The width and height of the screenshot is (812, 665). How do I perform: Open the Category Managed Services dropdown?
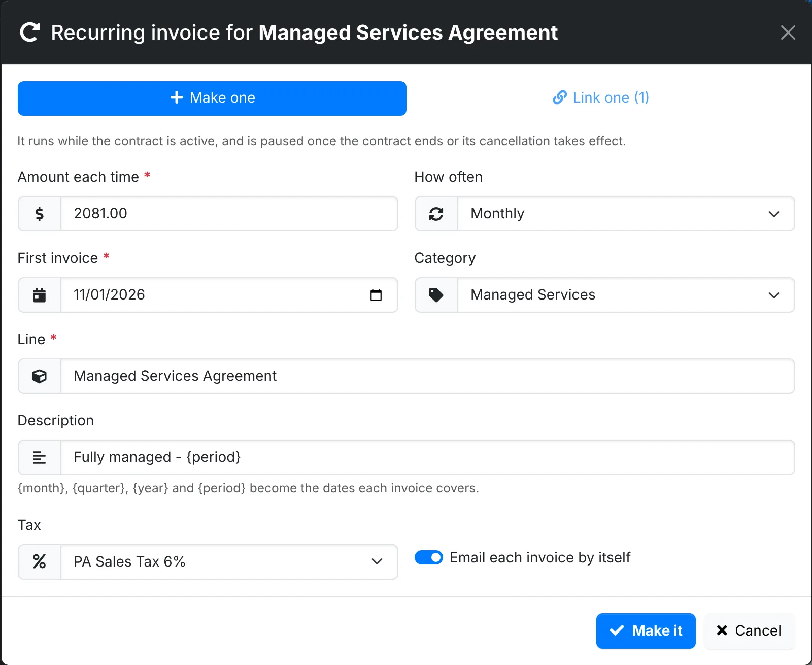[x=626, y=295]
